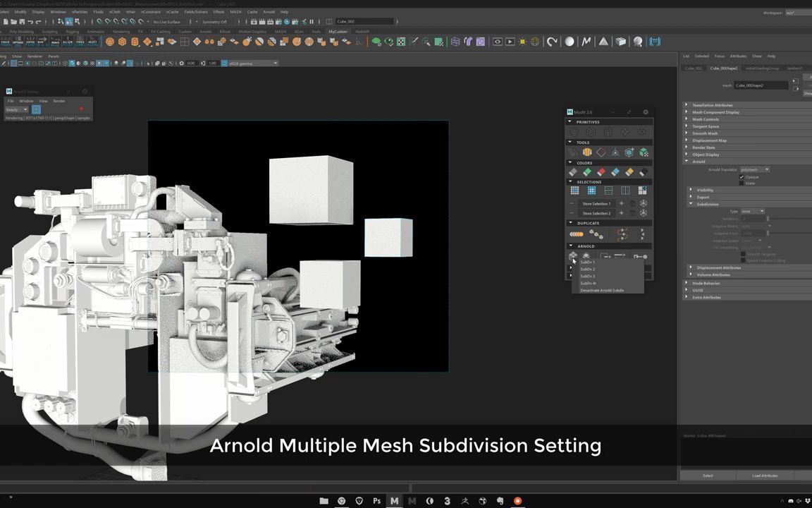Enable the Matte checkbox

(742, 183)
